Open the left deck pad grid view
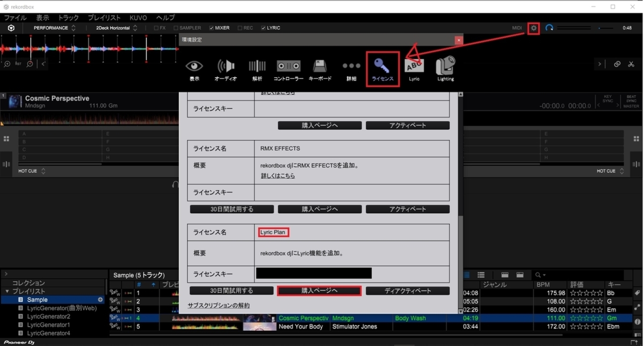The height and width of the screenshot is (346, 644). pyautogui.click(x=6, y=139)
